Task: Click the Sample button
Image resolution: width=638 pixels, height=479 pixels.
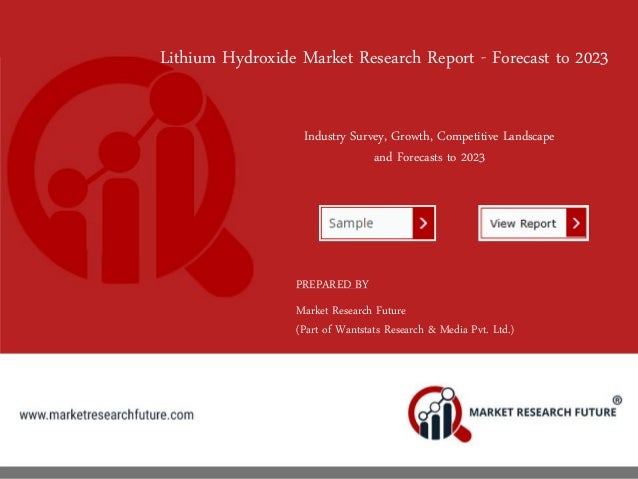Action: 377,223
